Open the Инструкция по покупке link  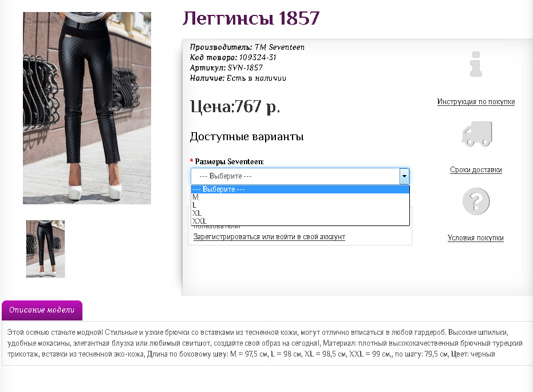476,101
